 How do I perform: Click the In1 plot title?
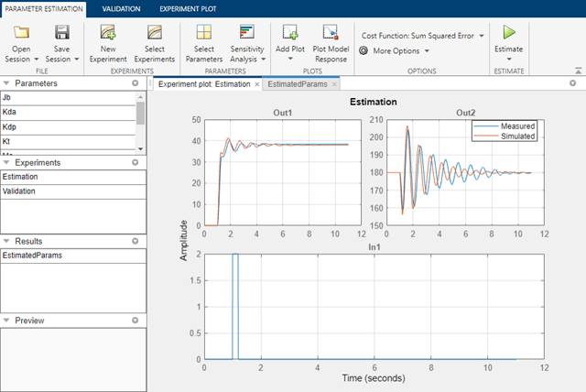(374, 247)
